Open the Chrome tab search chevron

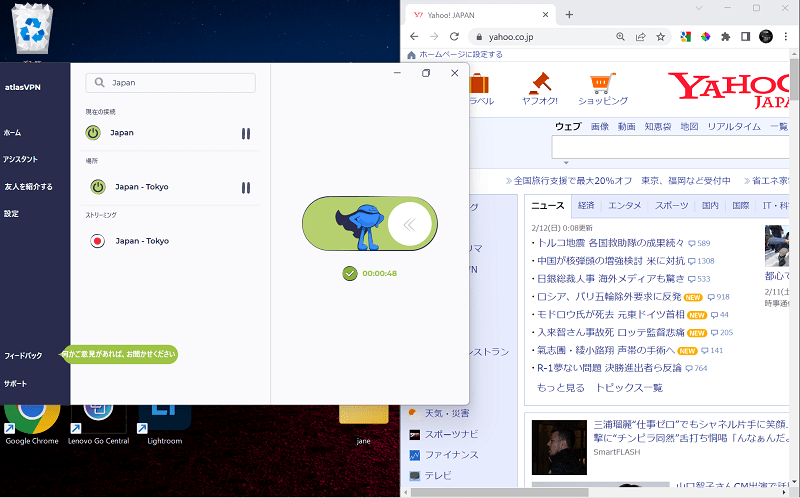(x=699, y=8)
